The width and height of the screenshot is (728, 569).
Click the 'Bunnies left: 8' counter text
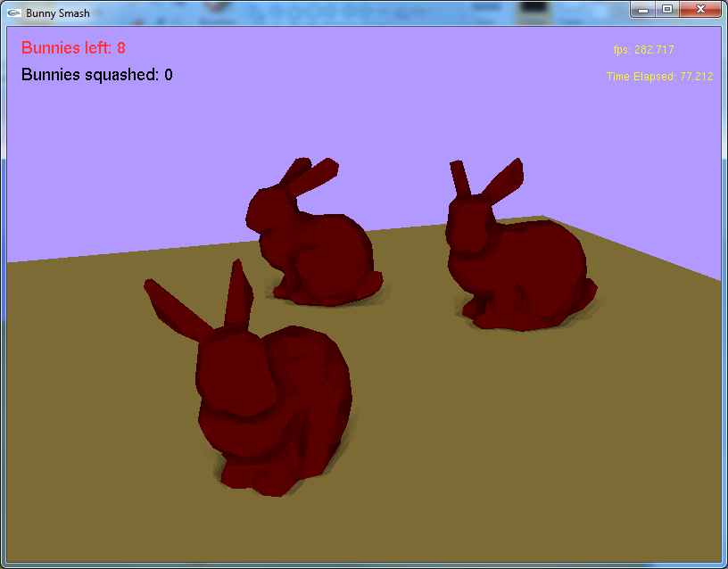click(x=73, y=48)
